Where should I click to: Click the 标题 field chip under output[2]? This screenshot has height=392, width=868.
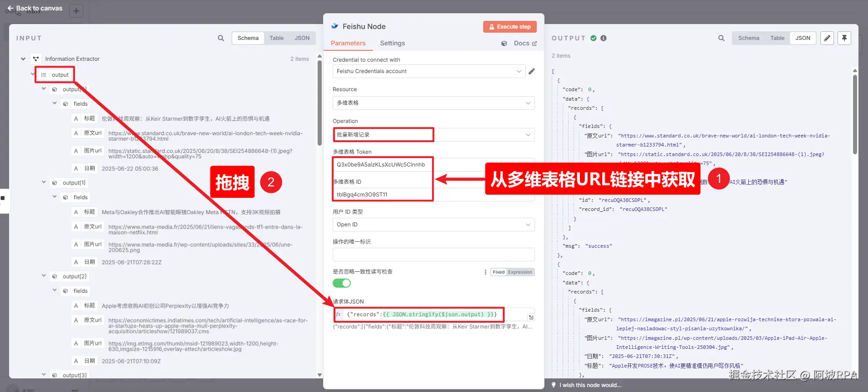85,306
